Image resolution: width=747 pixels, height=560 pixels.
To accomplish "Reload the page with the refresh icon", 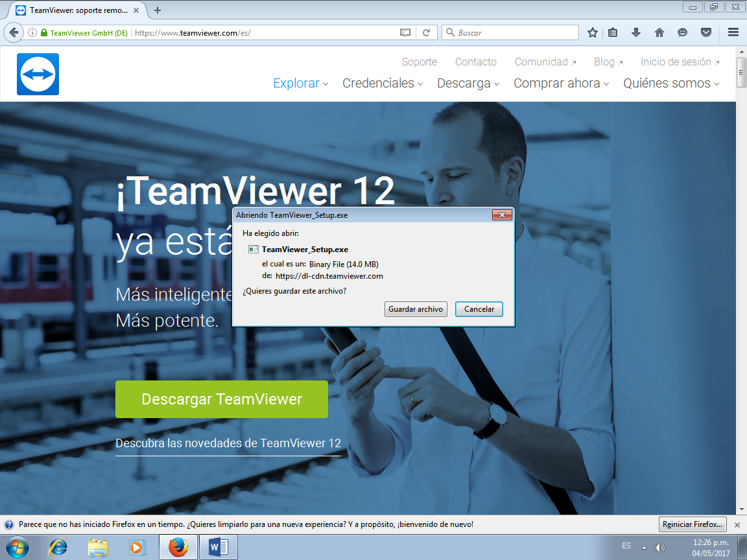I will tap(427, 32).
